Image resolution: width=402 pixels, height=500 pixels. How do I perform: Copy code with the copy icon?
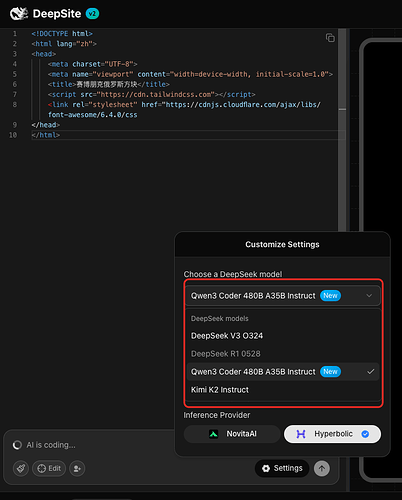pyautogui.click(x=330, y=38)
